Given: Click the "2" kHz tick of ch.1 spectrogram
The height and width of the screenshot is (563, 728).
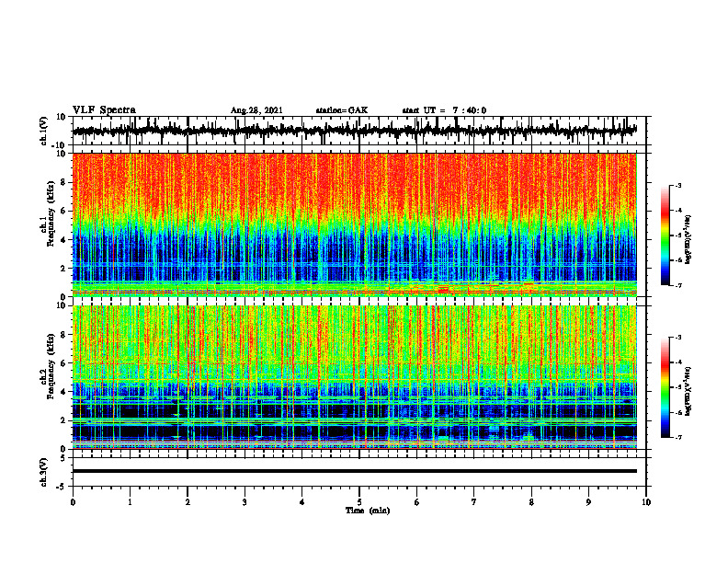Looking at the screenshot, I should click(63, 269).
